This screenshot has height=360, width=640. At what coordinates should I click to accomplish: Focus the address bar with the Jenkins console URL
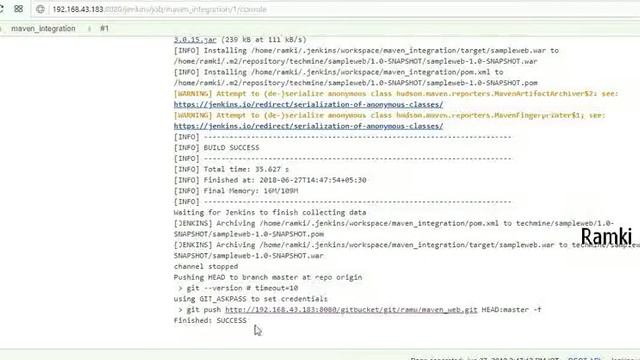click(335, 9)
